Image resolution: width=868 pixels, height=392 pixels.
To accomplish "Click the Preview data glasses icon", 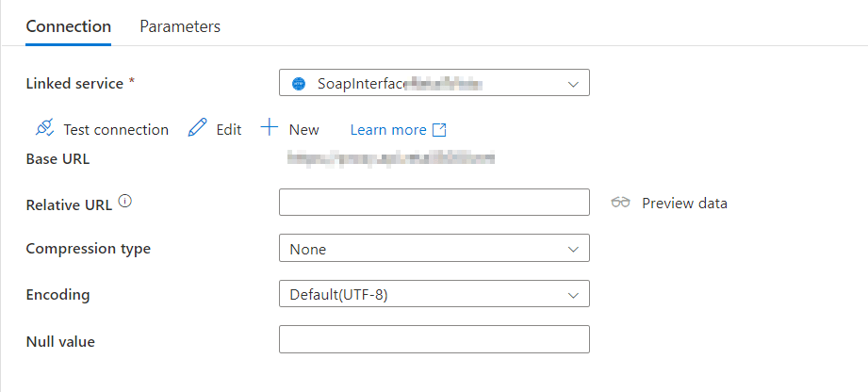I will 620,203.
